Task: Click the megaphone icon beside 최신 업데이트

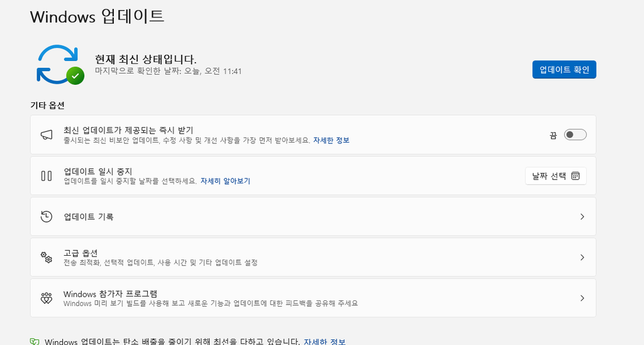Action: pos(47,134)
